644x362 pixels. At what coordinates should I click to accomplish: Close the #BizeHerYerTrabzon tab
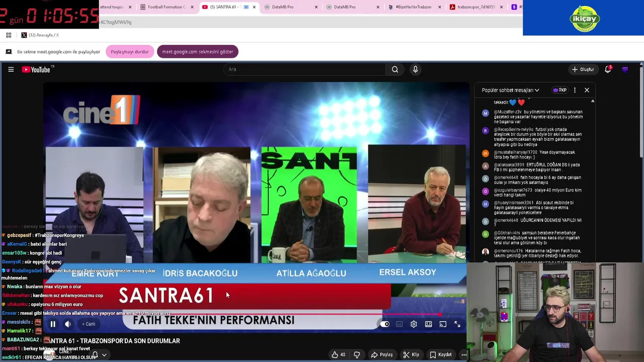coord(440,7)
